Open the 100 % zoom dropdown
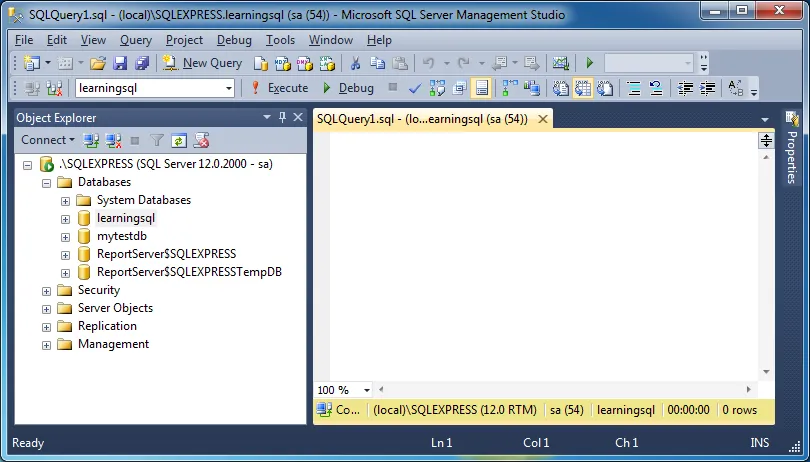This screenshot has width=810, height=462. [x=367, y=390]
